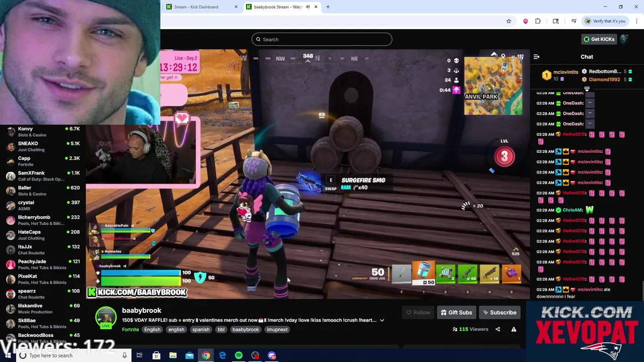Open File Explorer from taskbar
Screen dimensions: 644x362
[173, 355]
